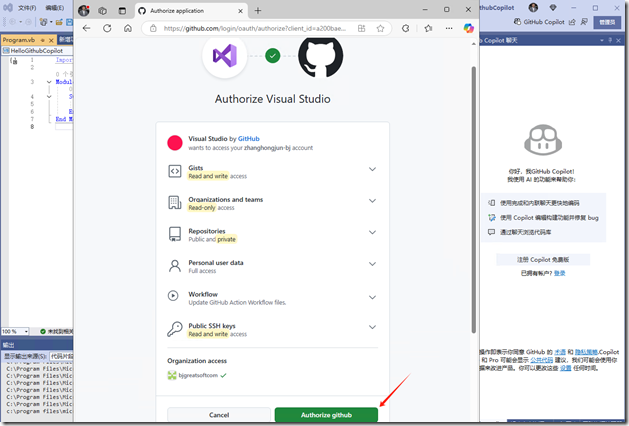Expand the Gists permission details
Screen dimensions: 629x426
tap(372, 169)
